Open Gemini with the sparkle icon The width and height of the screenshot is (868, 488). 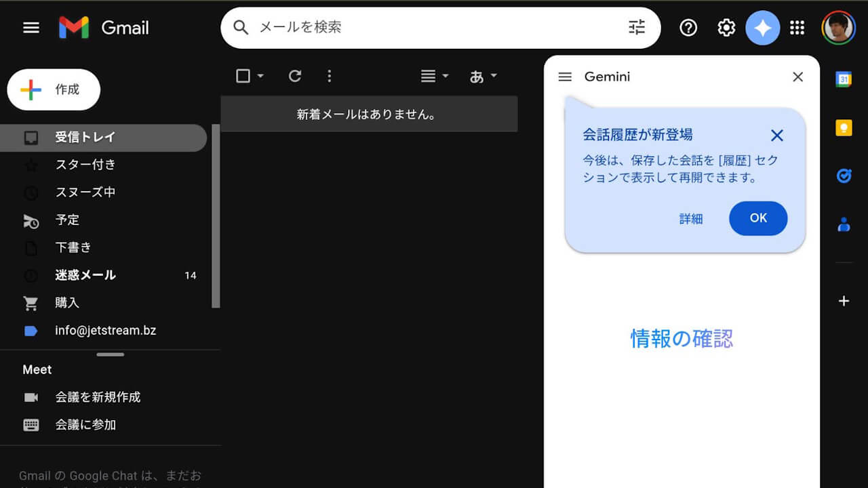coord(763,27)
